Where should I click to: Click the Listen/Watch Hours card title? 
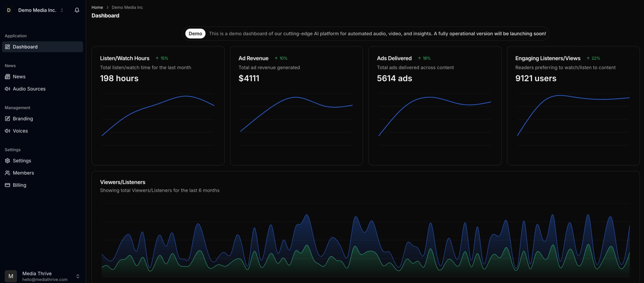point(125,58)
